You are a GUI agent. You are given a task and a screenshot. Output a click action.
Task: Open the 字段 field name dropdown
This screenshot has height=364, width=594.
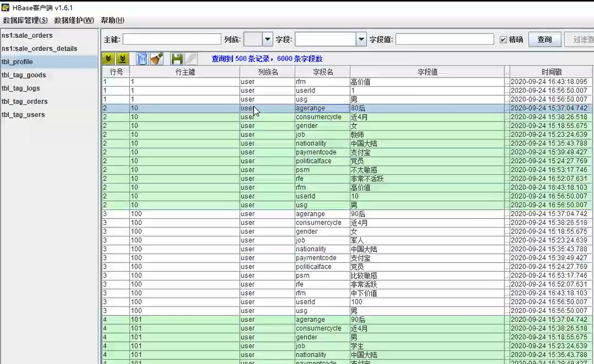361,39
